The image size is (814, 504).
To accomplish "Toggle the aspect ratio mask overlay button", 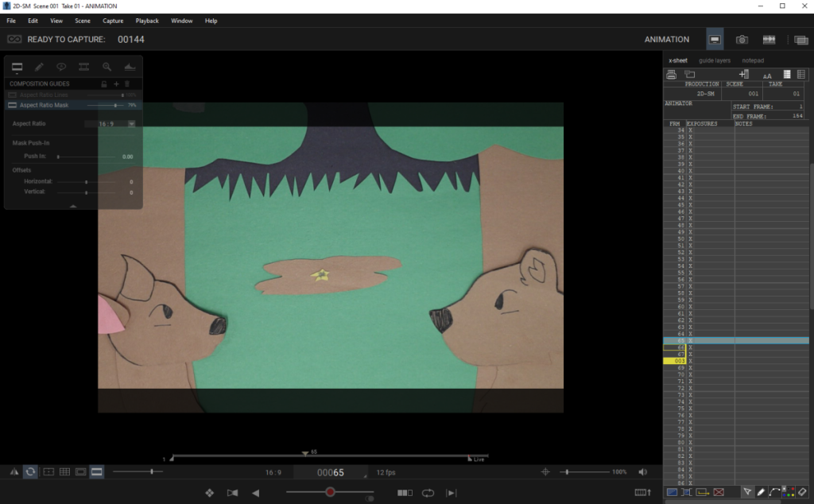I will point(96,472).
